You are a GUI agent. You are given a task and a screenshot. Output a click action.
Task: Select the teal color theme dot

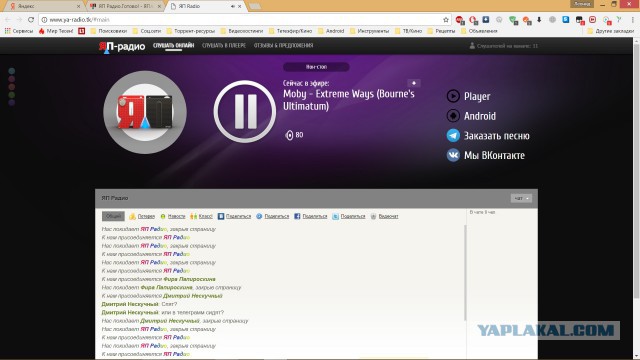pyautogui.click(x=11, y=71)
